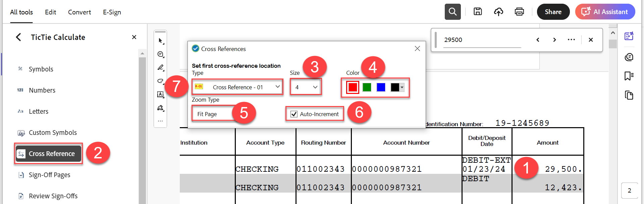Go to previous search result
The height and width of the screenshot is (204, 644).
tap(538, 40)
